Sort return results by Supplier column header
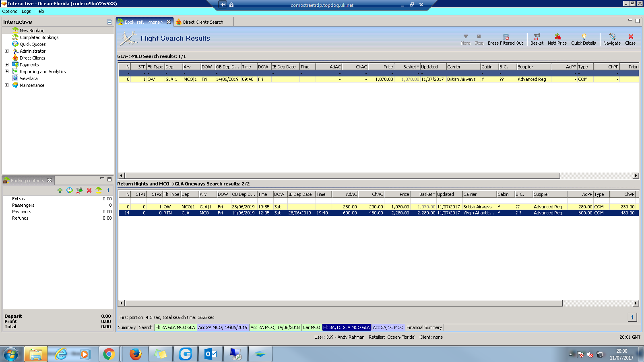This screenshot has height=362, width=644. (x=550, y=194)
